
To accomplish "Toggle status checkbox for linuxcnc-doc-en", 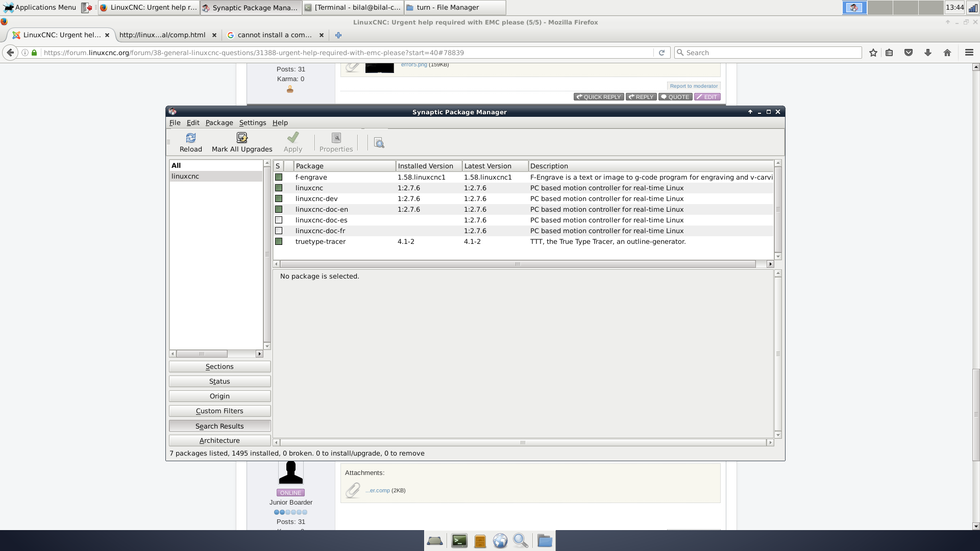I will (x=279, y=209).
